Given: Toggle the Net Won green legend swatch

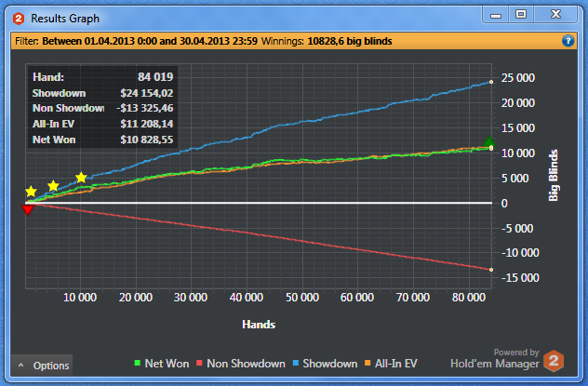Looking at the screenshot, I should tap(138, 363).
